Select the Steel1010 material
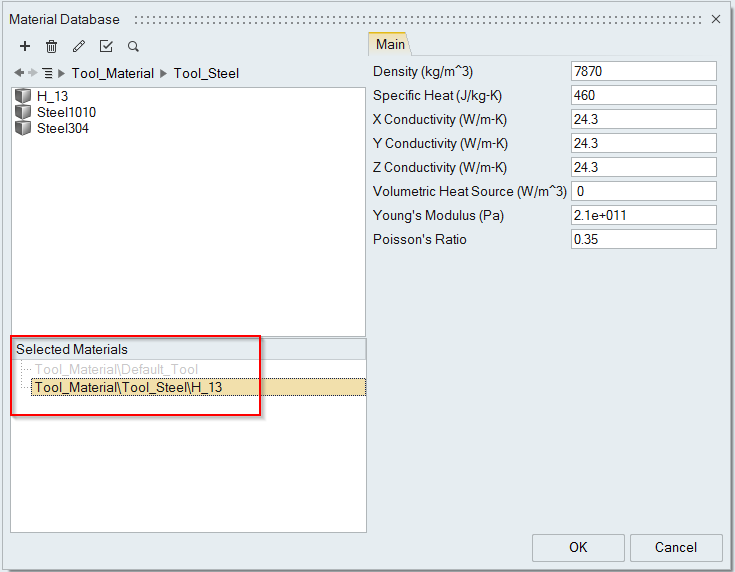Viewport: 735px width, 572px height. [x=66, y=112]
